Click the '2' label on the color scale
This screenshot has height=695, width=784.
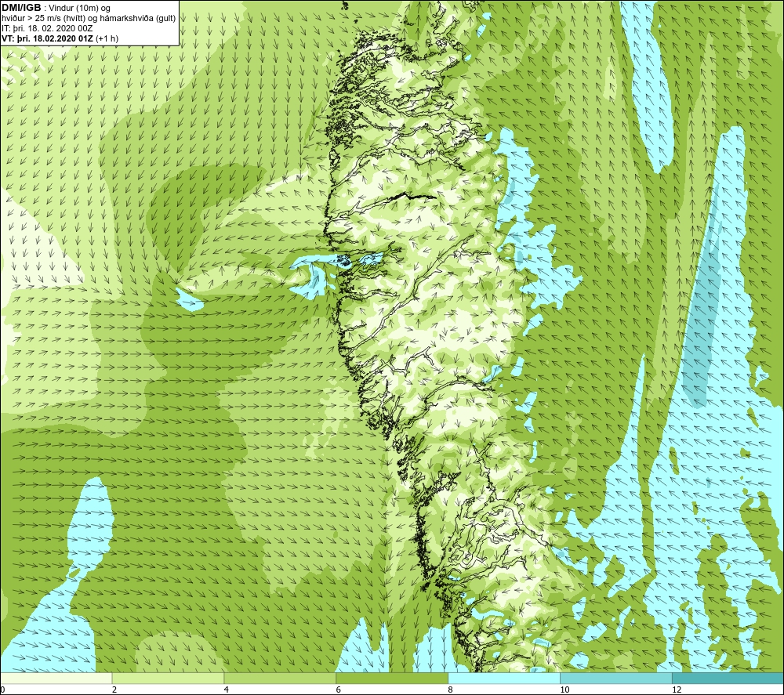click(114, 690)
